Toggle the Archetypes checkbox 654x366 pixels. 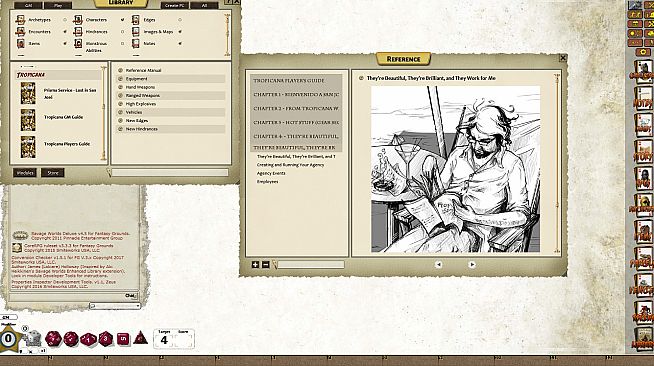[x=65, y=20]
